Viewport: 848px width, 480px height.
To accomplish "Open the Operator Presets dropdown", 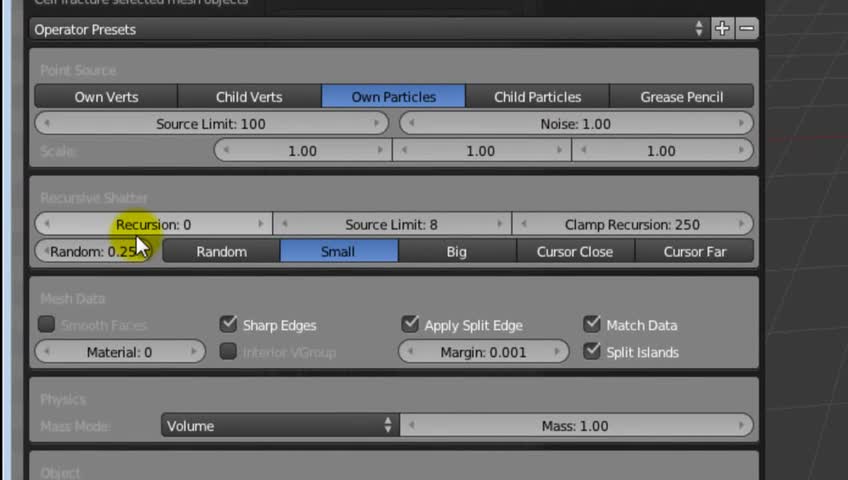I will pos(370,29).
